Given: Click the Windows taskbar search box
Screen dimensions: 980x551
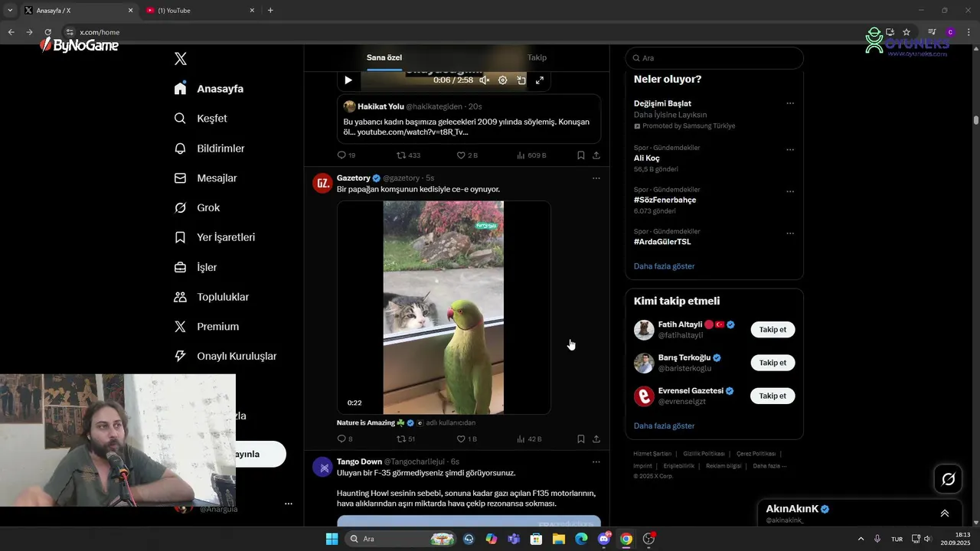Looking at the screenshot, I should point(401,539).
